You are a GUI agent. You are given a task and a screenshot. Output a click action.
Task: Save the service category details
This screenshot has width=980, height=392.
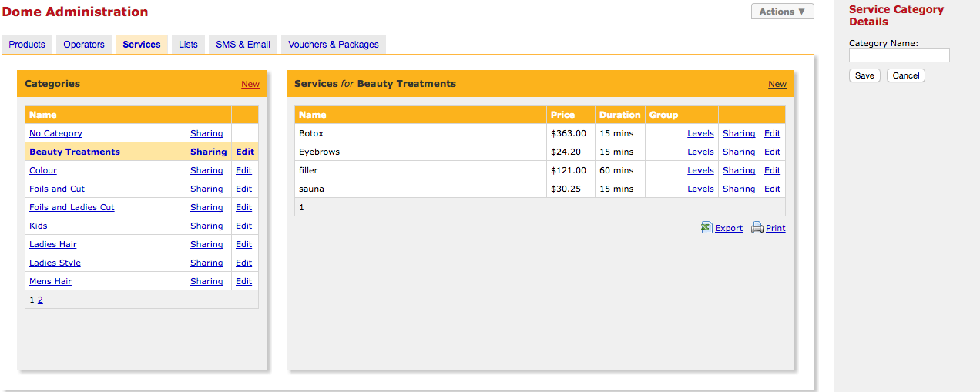[x=864, y=75]
